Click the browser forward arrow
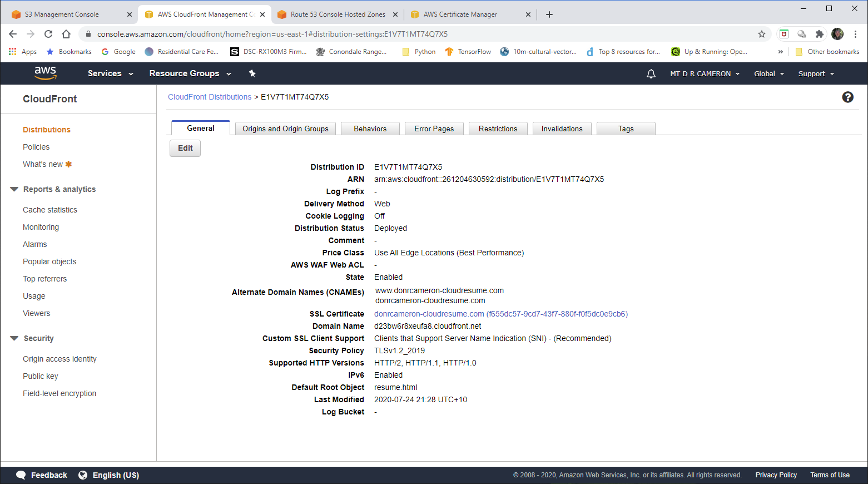This screenshot has height=484, width=868. [x=31, y=34]
